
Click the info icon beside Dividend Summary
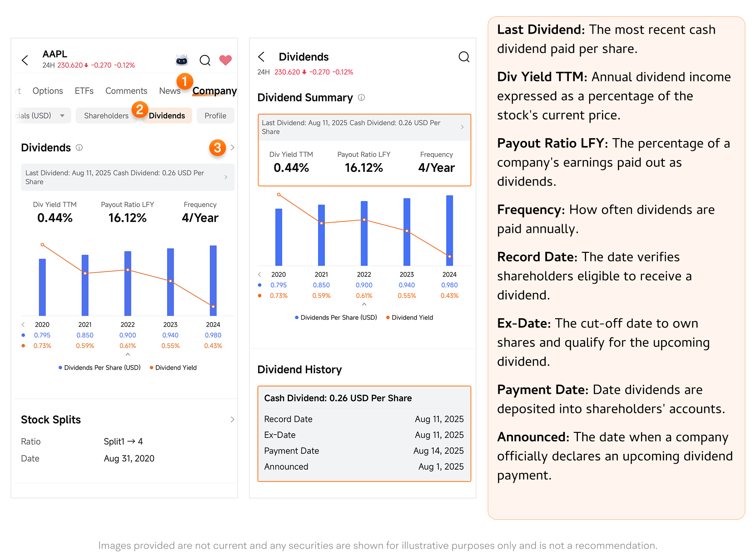tap(361, 97)
